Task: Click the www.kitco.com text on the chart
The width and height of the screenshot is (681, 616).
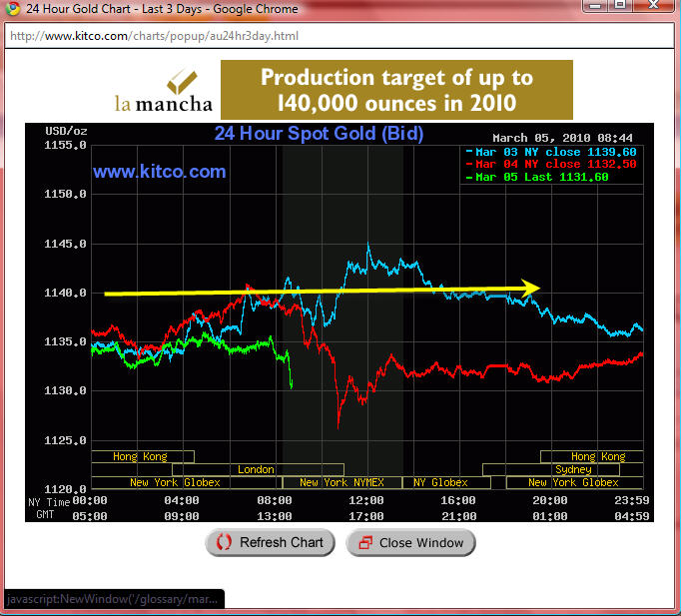Action: click(x=160, y=172)
